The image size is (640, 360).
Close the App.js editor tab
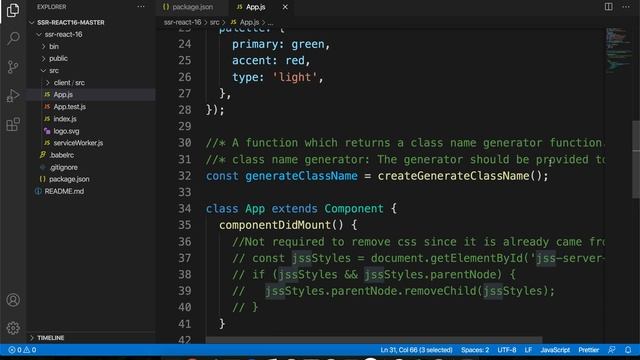(285, 7)
